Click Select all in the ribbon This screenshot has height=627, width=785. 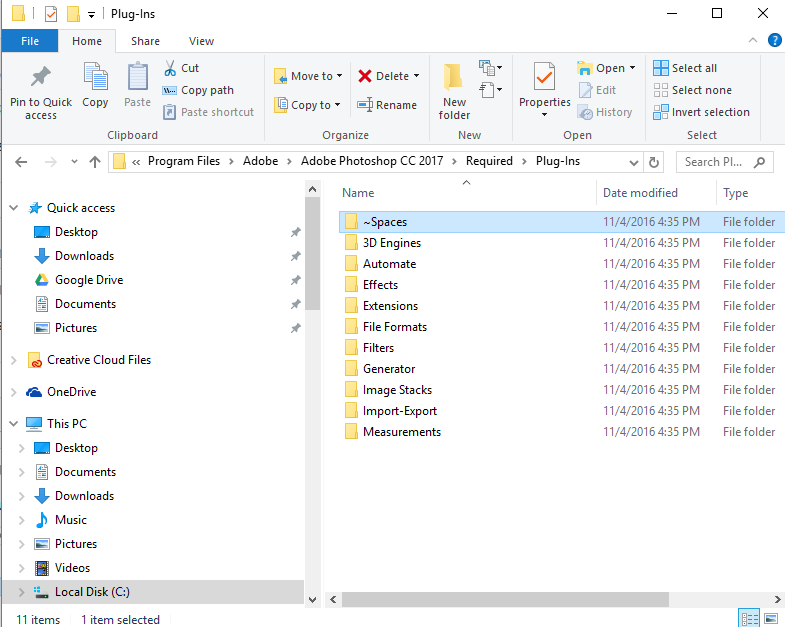point(686,68)
